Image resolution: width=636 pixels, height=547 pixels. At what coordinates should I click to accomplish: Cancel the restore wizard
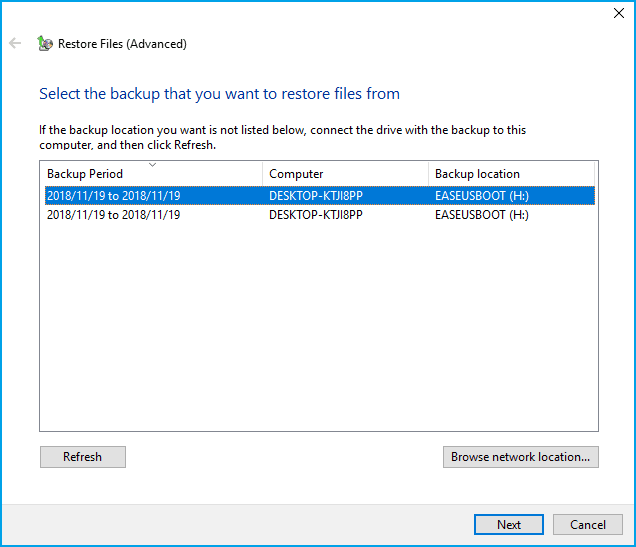pos(588,525)
